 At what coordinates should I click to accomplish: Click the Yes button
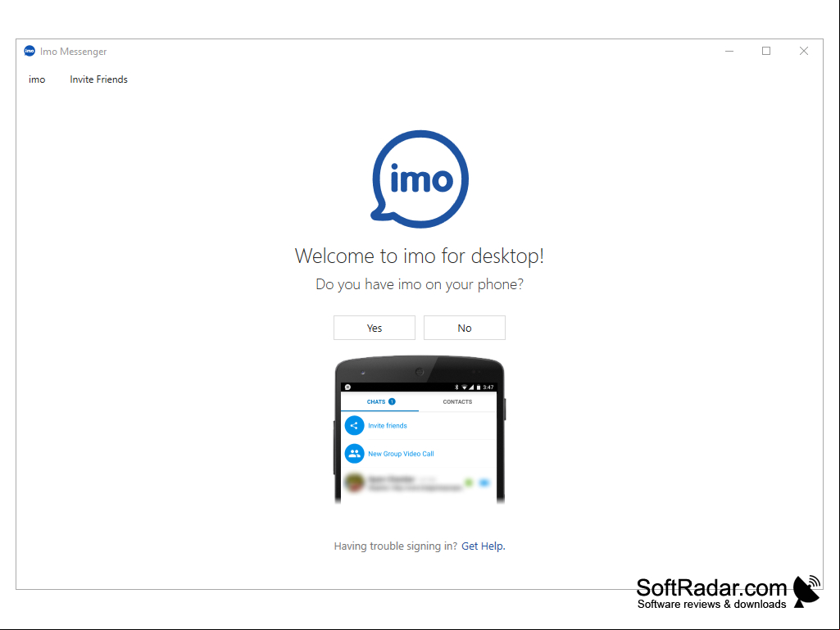click(x=375, y=328)
